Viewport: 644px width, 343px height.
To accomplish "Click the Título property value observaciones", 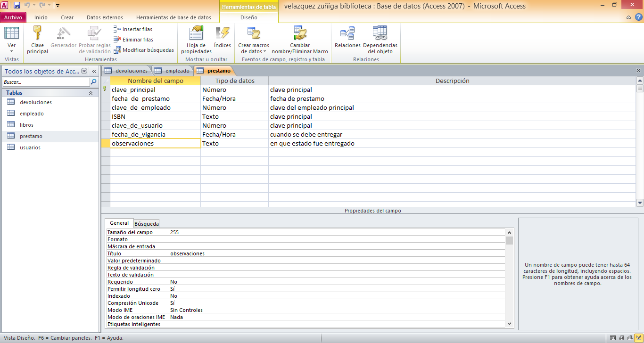I will click(337, 253).
